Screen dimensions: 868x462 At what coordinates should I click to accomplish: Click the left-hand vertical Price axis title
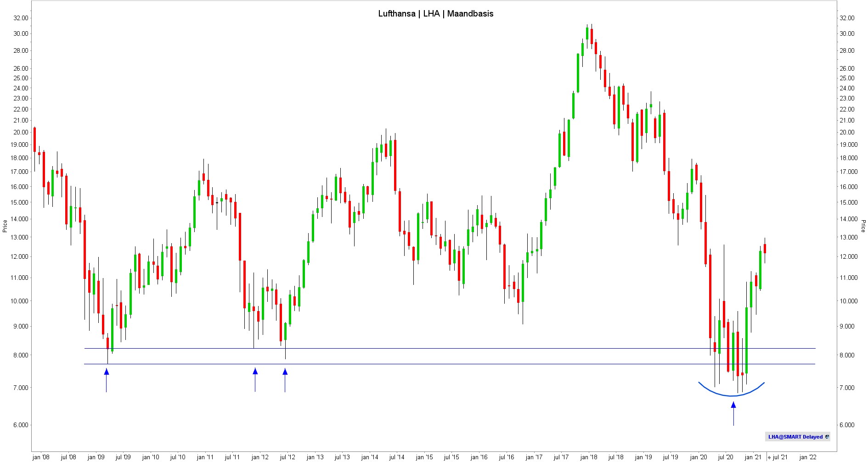point(5,226)
